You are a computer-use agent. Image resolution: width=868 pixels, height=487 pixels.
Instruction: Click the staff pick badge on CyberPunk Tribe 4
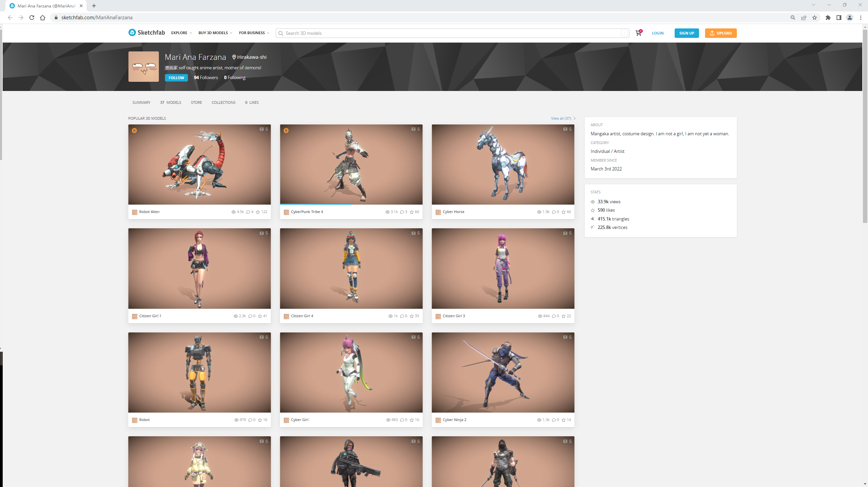click(286, 131)
